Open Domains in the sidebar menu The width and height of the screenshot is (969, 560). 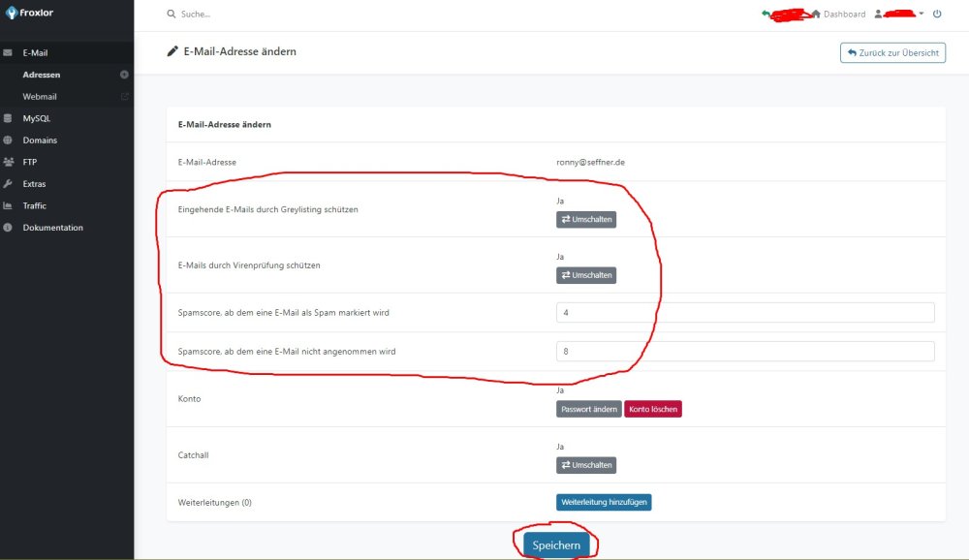[x=40, y=140]
